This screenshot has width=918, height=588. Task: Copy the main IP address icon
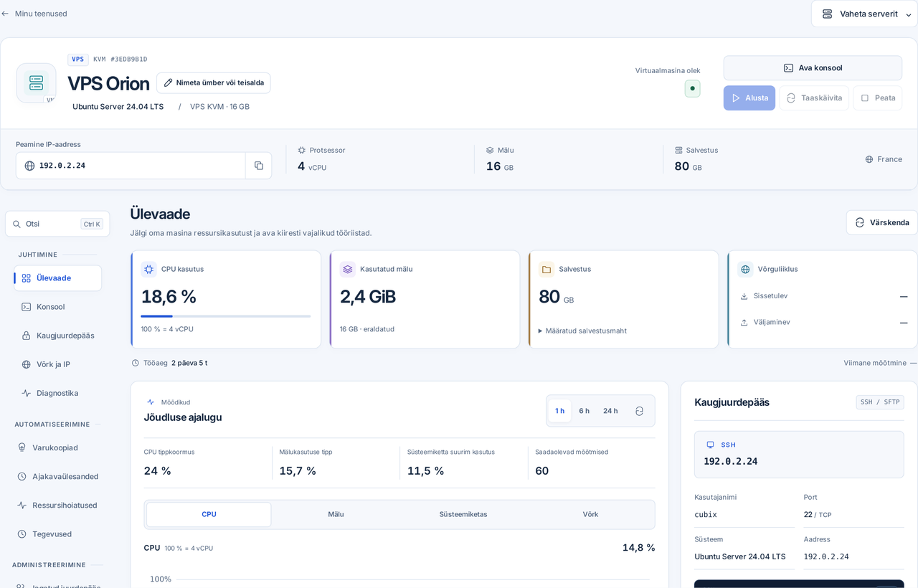click(x=259, y=166)
